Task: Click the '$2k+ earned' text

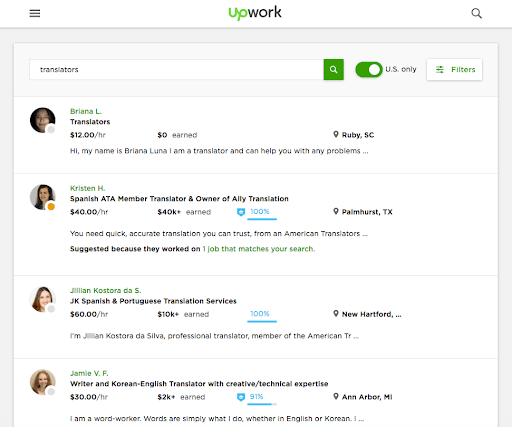Action: (181, 397)
